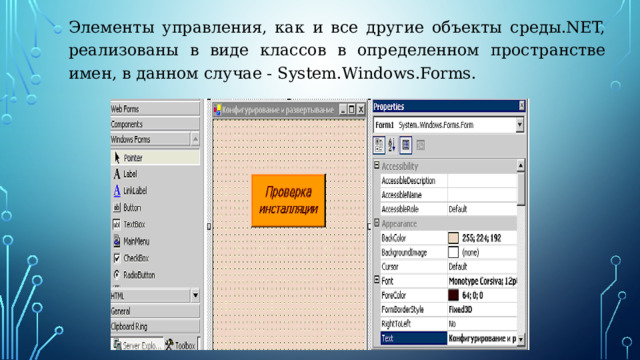Open the Windows Forms toolbox tab

(x=150, y=140)
